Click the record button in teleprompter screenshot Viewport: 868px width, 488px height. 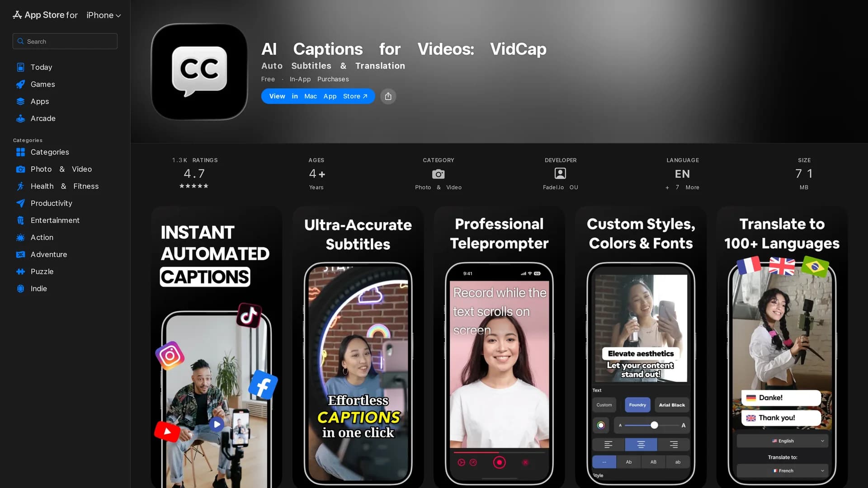point(499,462)
